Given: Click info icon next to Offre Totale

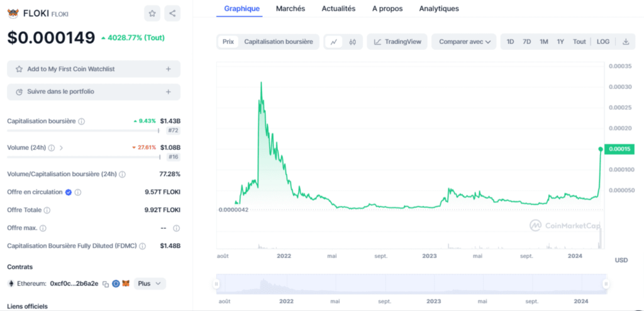Looking at the screenshot, I should click(47, 210).
